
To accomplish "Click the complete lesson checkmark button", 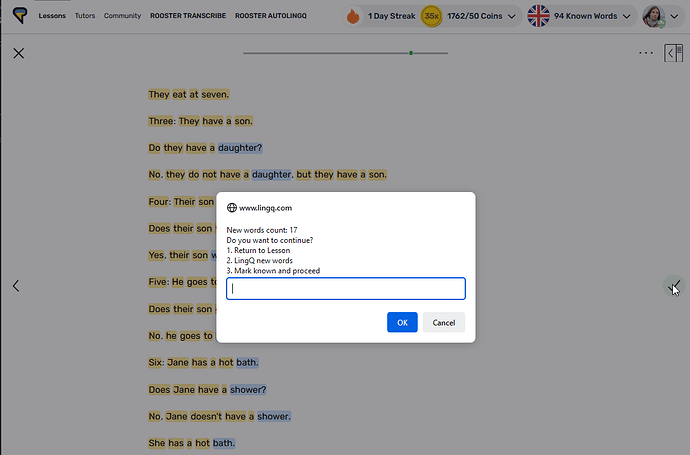I will tap(674, 286).
